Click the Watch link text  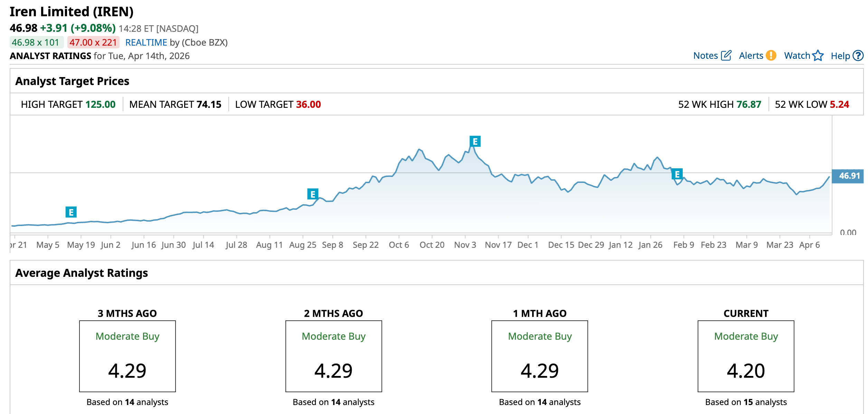[x=797, y=56]
